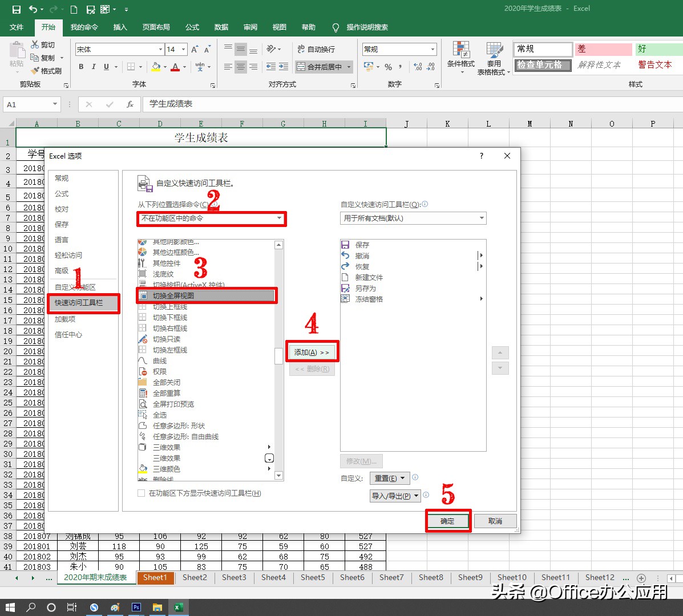Toggle Italic formatting
Image resolution: width=683 pixels, height=616 pixels.
coord(94,67)
